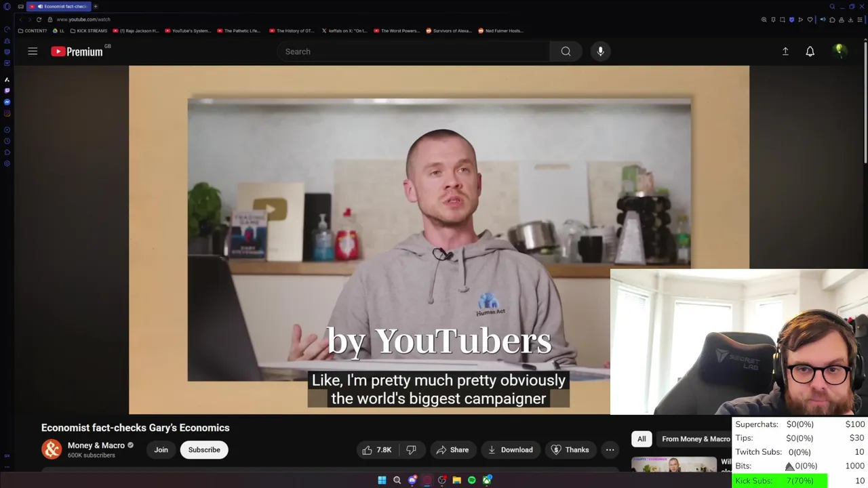Click the YouTube search magnifier button
Screen dimensions: 868x488
coord(566,52)
